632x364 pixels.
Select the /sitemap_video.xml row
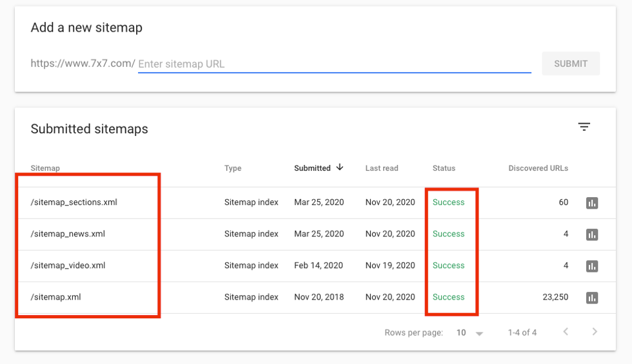(x=68, y=265)
